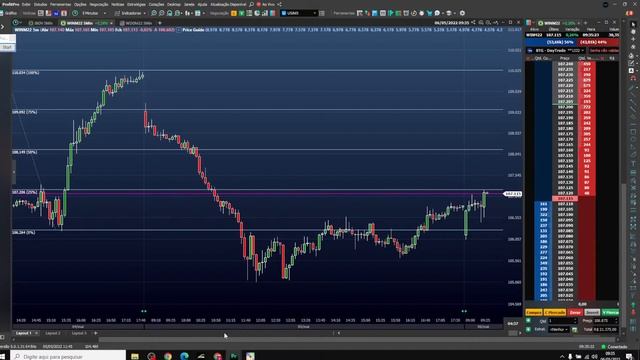Click the chat bubble icon in toolbar
The image size is (640, 360).
(x=437, y=13)
